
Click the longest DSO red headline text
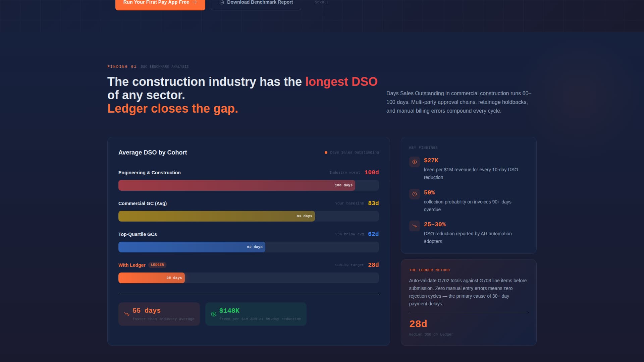point(341,82)
